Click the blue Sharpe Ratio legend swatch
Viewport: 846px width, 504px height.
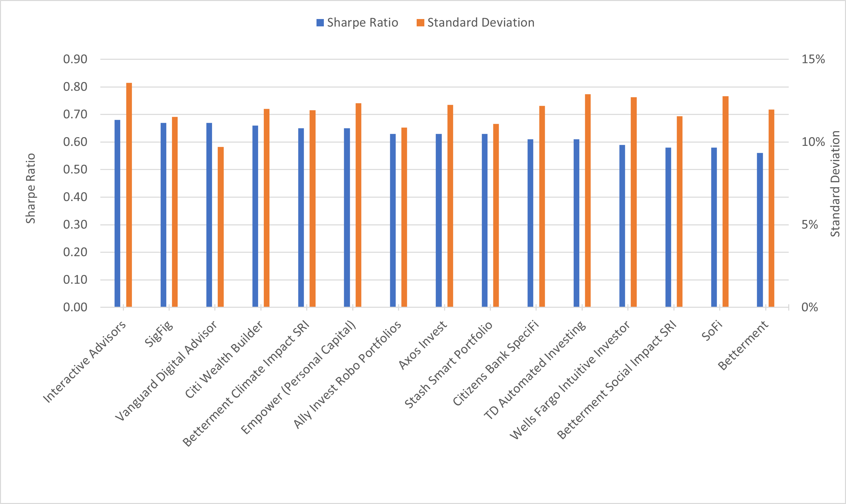pos(320,23)
